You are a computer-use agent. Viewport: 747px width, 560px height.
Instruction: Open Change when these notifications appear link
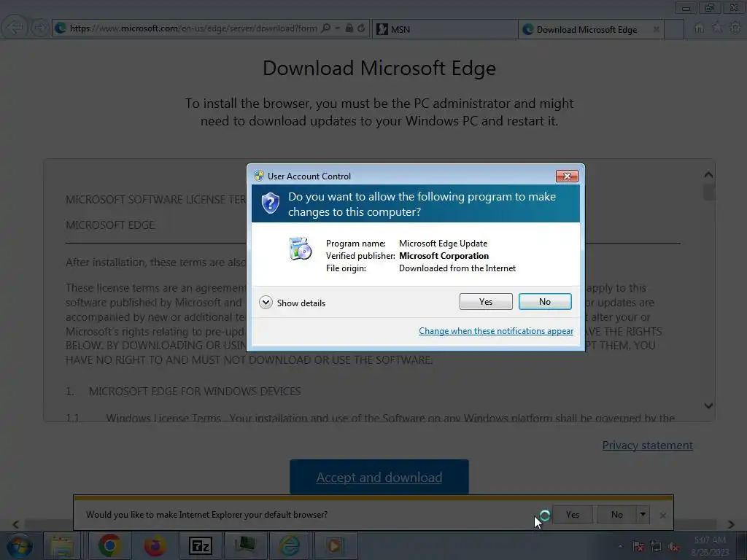[x=495, y=331]
